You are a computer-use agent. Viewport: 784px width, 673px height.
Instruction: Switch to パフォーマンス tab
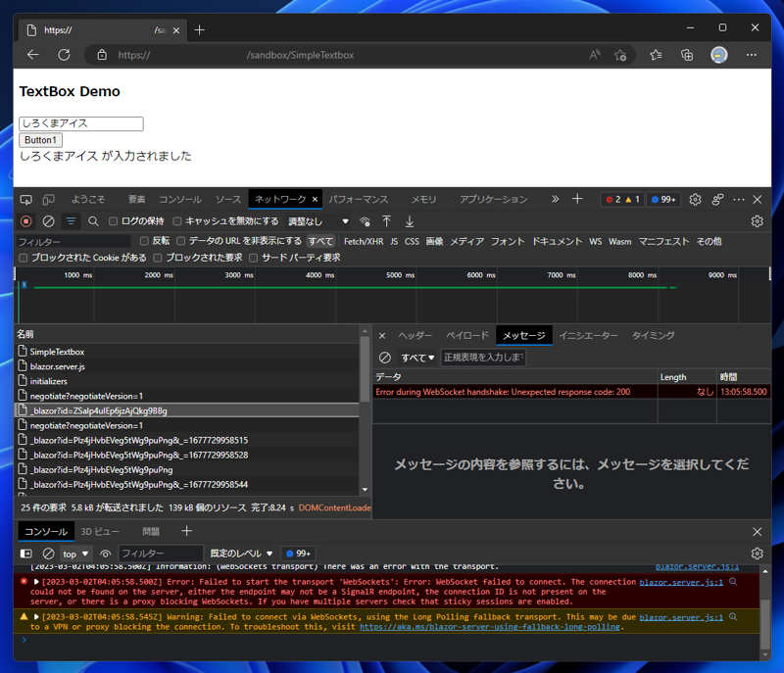358,199
